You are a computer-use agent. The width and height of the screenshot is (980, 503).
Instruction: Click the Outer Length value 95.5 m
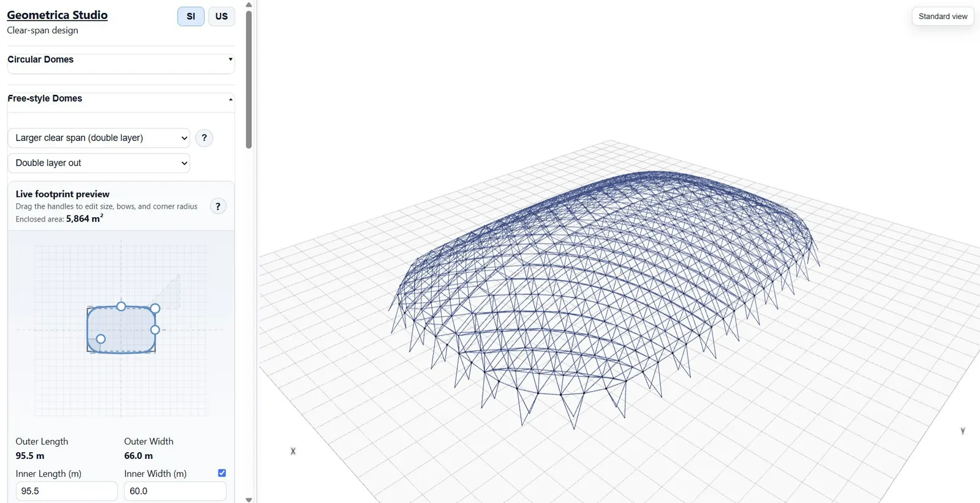(x=30, y=456)
